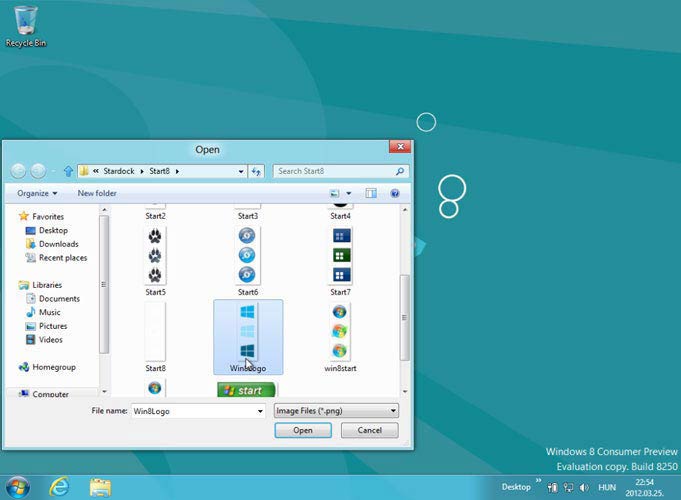This screenshot has width=681, height=500.
Task: Click the Back navigation arrow
Action: click(x=19, y=171)
